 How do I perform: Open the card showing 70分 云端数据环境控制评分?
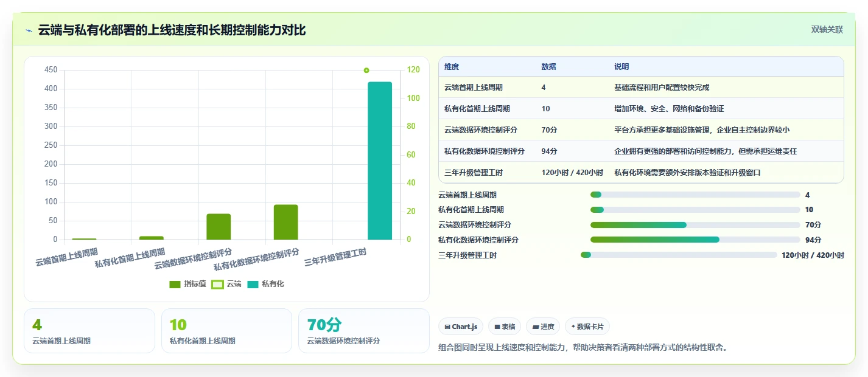pyautogui.click(x=364, y=331)
